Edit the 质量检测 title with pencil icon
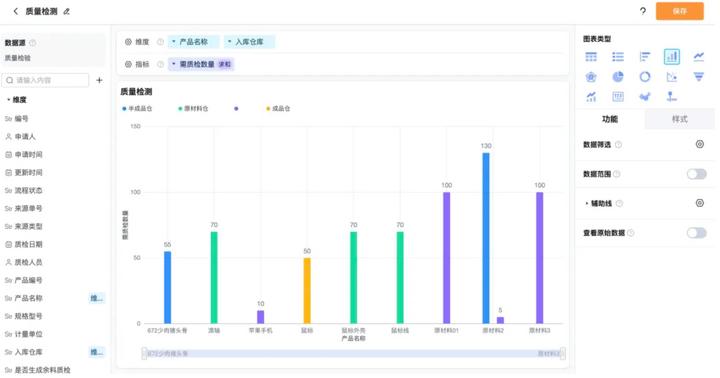 tap(67, 11)
